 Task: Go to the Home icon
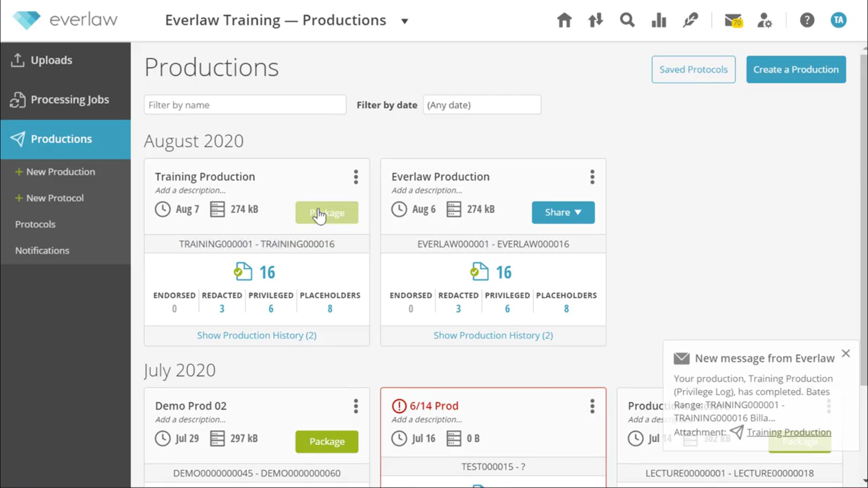[564, 20]
